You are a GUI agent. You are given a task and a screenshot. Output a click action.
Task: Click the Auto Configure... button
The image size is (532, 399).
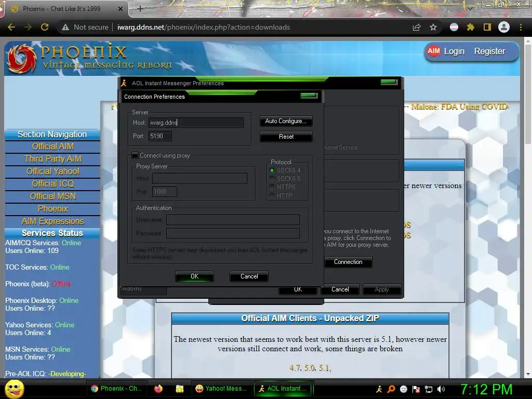coord(286,121)
